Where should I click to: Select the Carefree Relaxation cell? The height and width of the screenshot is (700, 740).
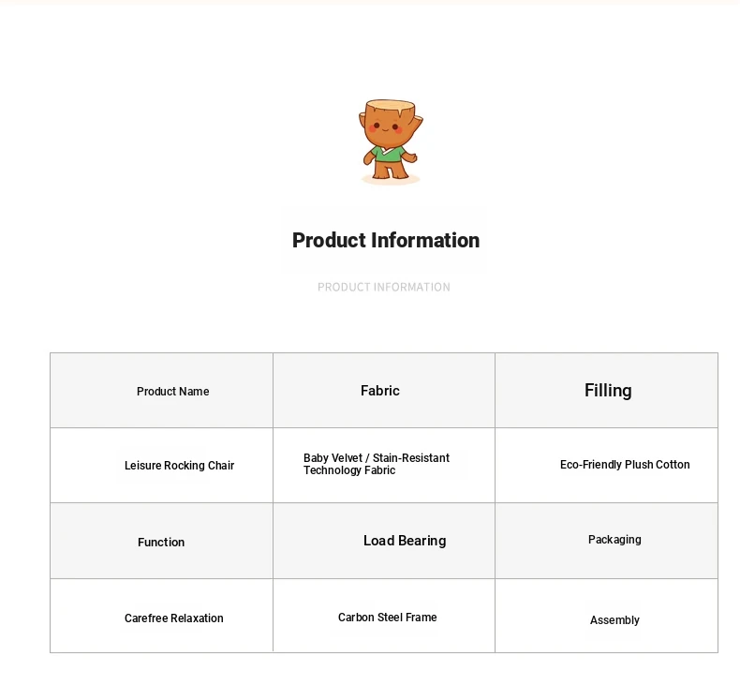coord(161,616)
